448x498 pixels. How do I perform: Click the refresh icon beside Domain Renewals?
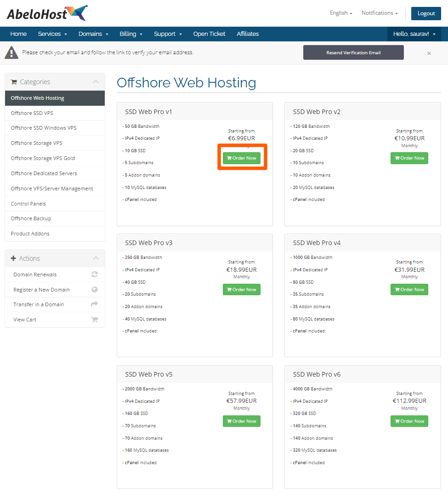(94, 274)
